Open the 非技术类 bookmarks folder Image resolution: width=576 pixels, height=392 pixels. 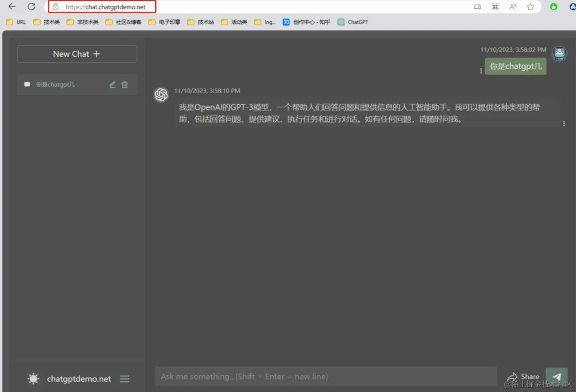[83, 22]
